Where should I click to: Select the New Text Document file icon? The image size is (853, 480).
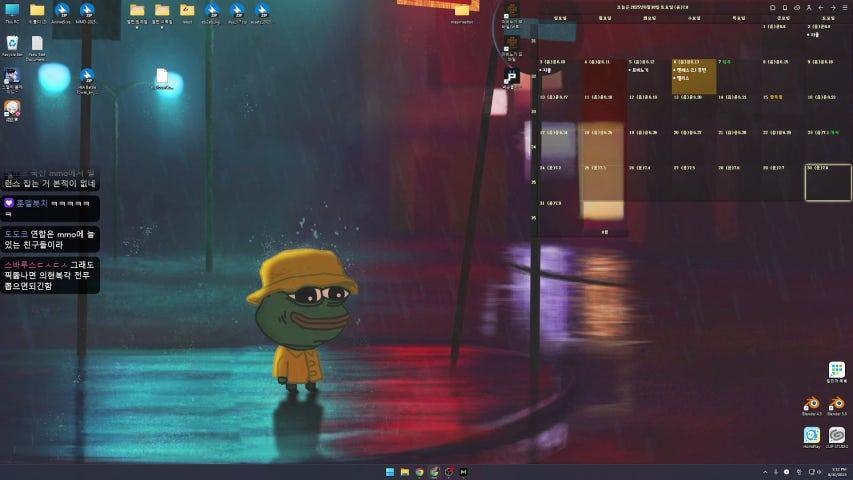coord(37,48)
